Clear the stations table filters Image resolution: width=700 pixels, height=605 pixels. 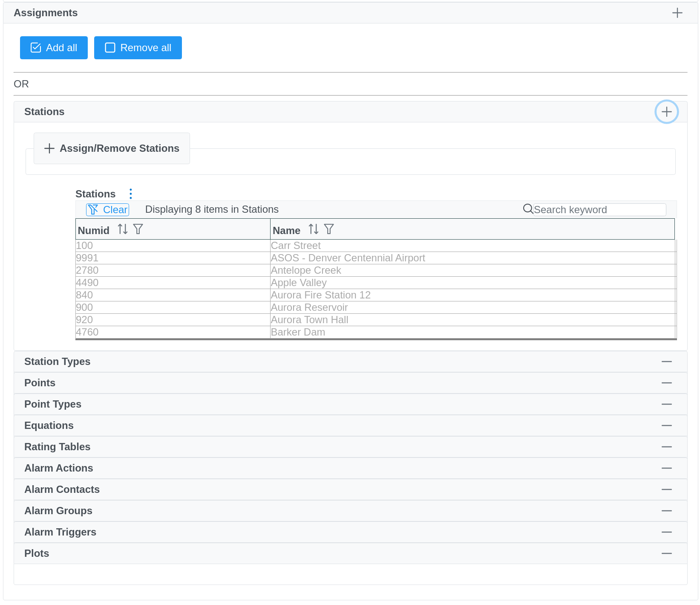click(107, 210)
